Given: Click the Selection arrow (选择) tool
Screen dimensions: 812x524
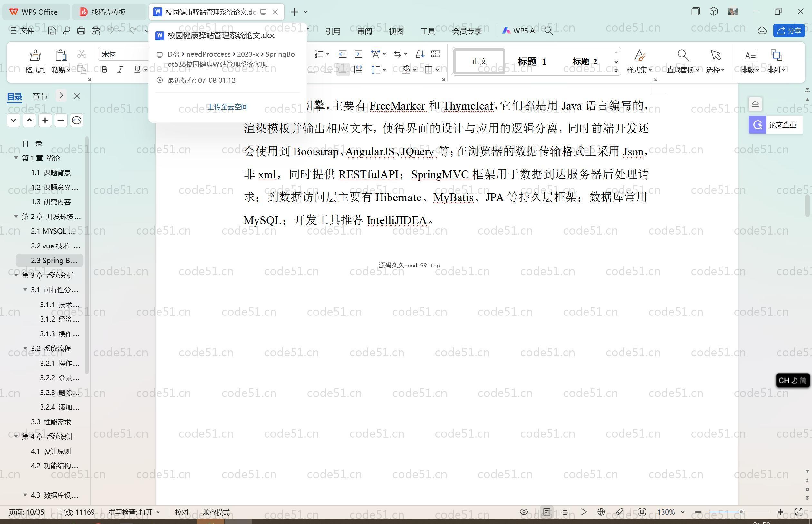Looking at the screenshot, I should 715,55.
